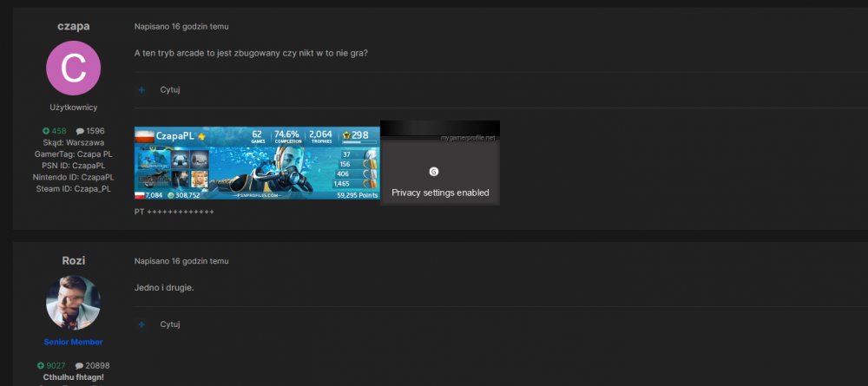
Task: Click the Polish flag on the PSN card
Action: tap(144, 136)
